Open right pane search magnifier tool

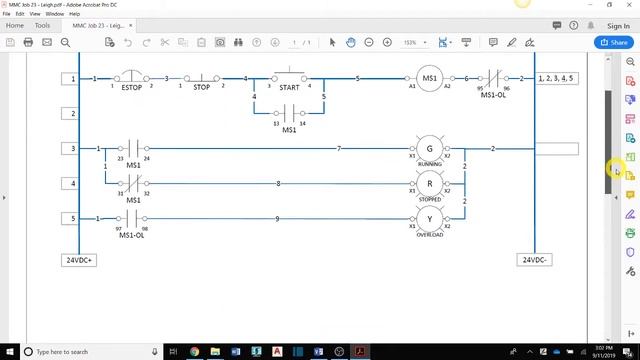point(630,62)
